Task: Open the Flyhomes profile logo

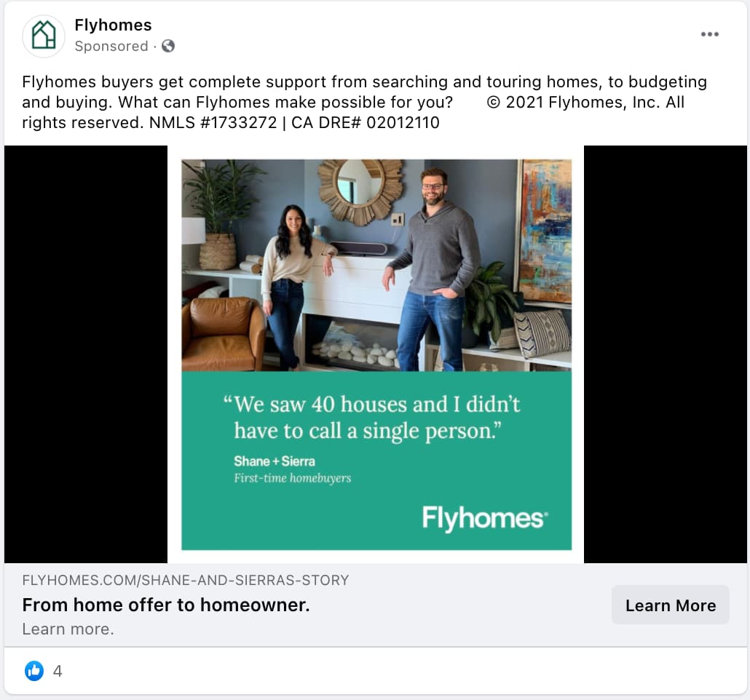Action: pyautogui.click(x=44, y=36)
